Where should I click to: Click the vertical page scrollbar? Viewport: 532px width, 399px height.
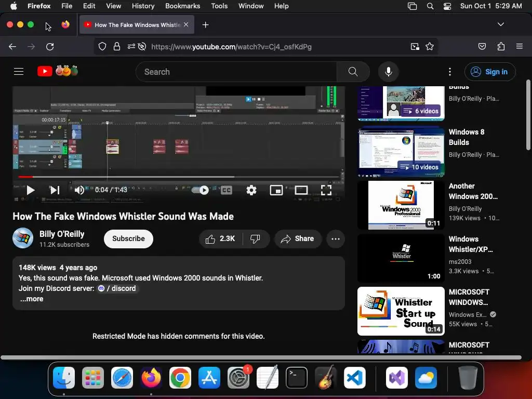pyautogui.click(x=528, y=115)
